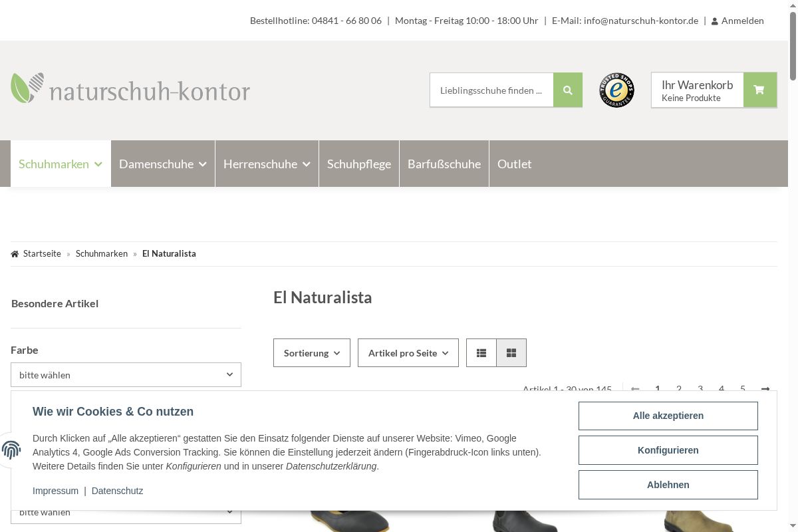Viewport: 798px width, 532px height.
Task: Click the Alle akzeptieren button
Action: point(668,416)
